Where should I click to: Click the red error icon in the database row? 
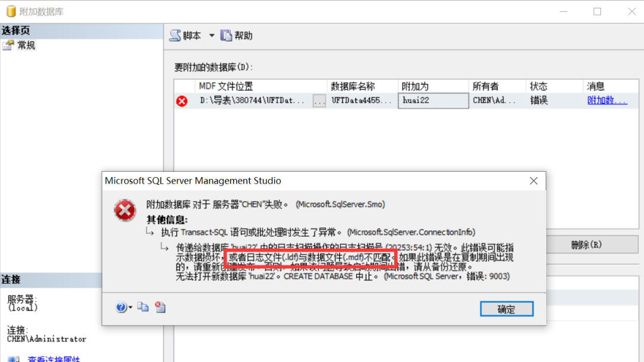(182, 101)
